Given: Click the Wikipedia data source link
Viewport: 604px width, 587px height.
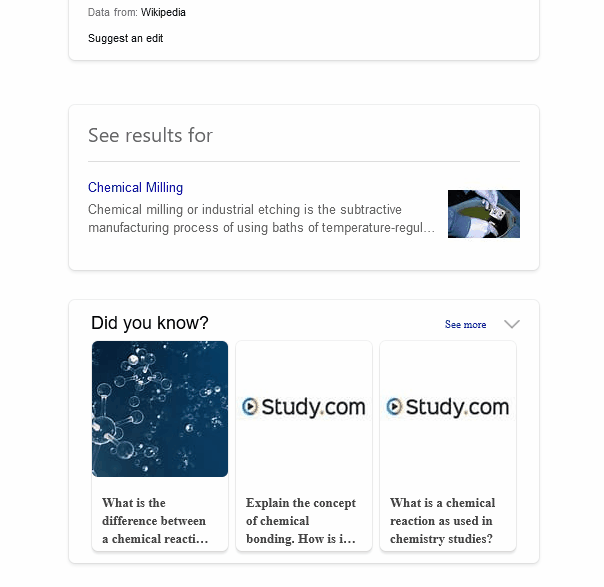Looking at the screenshot, I should click(163, 13).
